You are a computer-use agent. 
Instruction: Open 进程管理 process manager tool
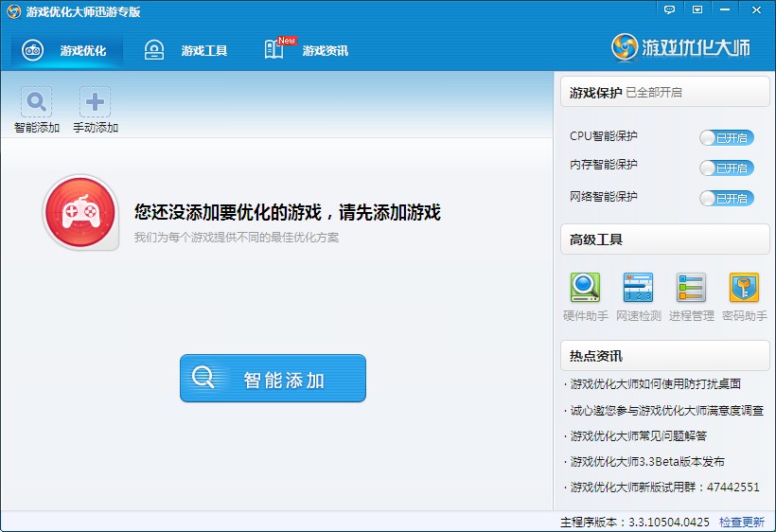tap(691, 288)
